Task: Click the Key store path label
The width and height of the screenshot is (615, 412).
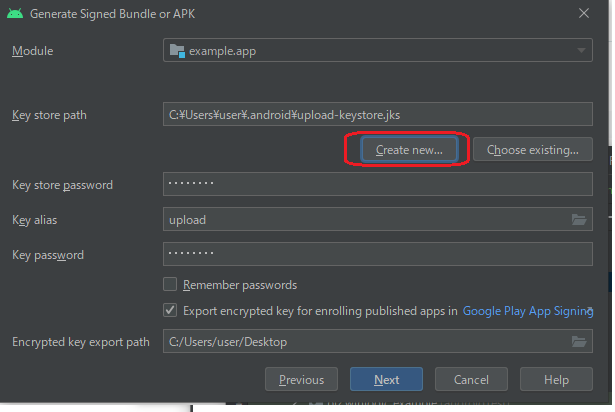Action: pyautogui.click(x=49, y=115)
